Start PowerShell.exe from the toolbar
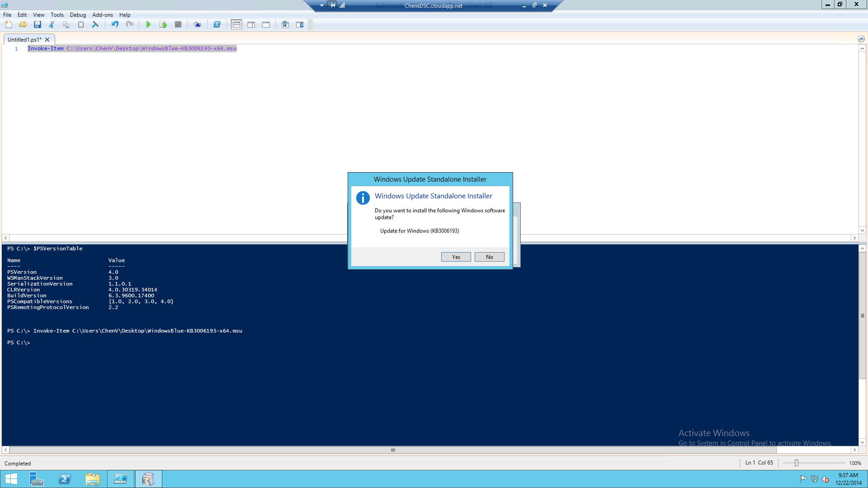This screenshot has height=488, width=868. pos(217,24)
